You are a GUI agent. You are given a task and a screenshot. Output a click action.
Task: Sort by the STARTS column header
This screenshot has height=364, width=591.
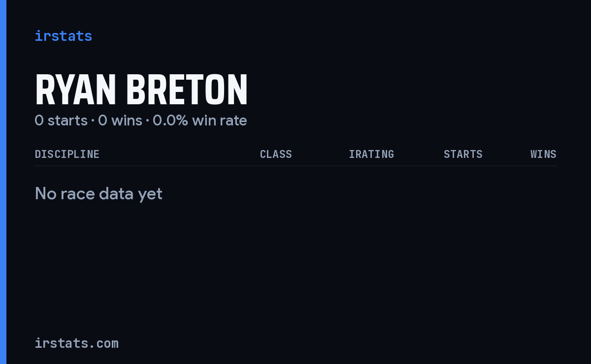click(x=463, y=154)
